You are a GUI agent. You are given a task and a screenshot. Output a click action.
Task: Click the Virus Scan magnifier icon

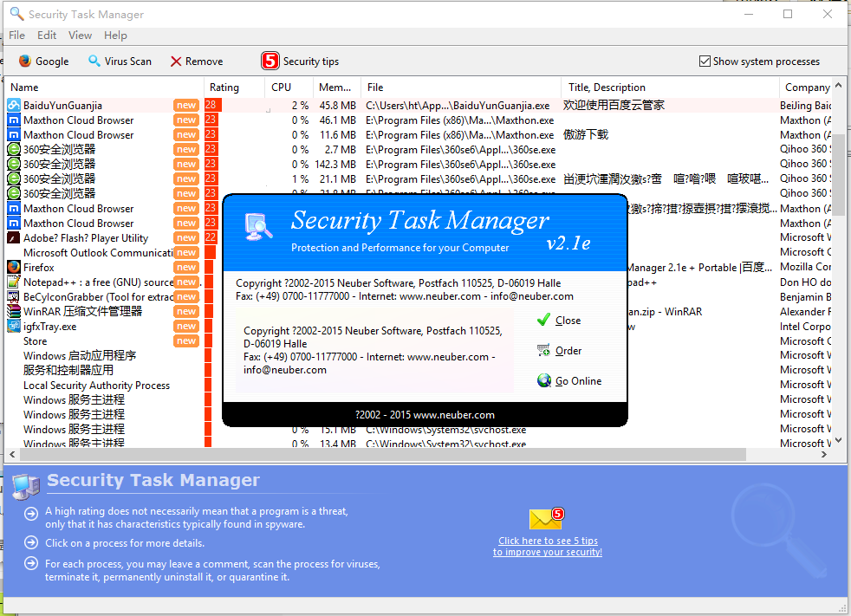coord(94,62)
